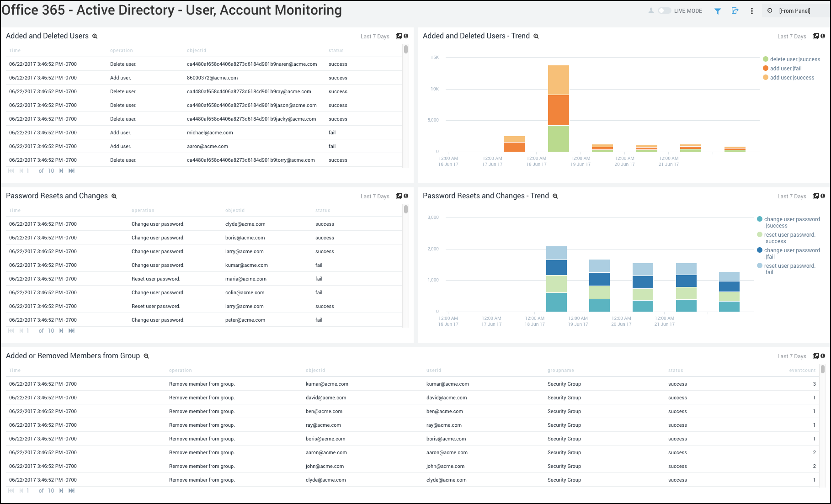Open Added and Deleted Users in search
This screenshot has height=504, width=831.
click(x=95, y=36)
